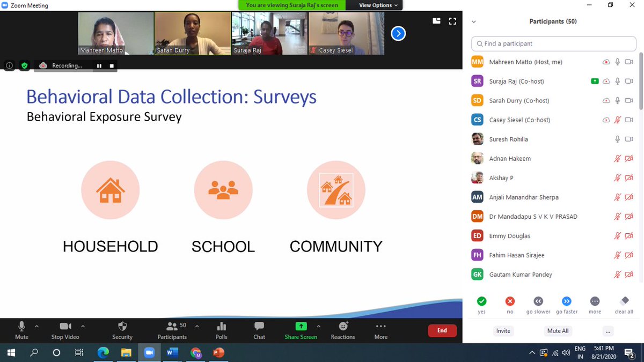Screen dimensions: 644x362
Task: Click the red no feedback icon
Action: point(510,301)
